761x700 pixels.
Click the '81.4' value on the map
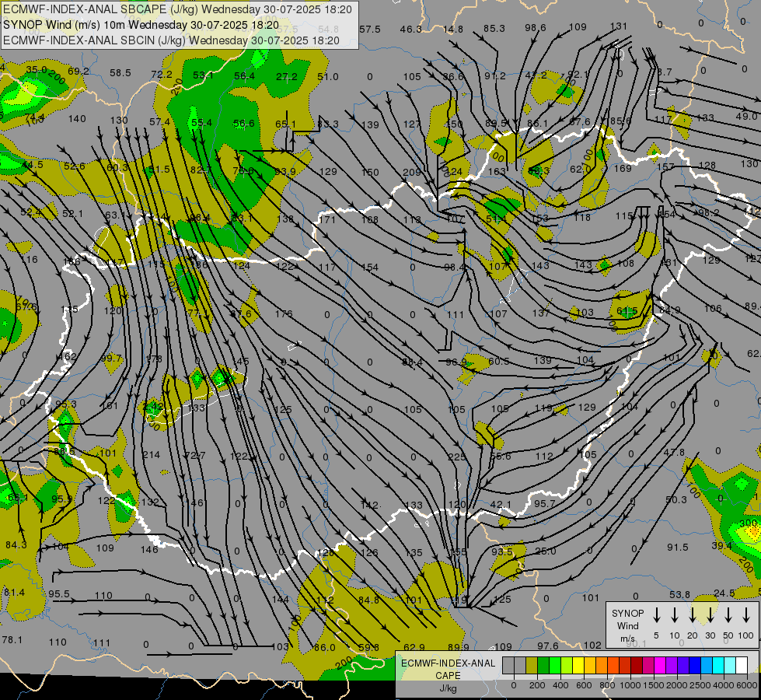(14, 592)
